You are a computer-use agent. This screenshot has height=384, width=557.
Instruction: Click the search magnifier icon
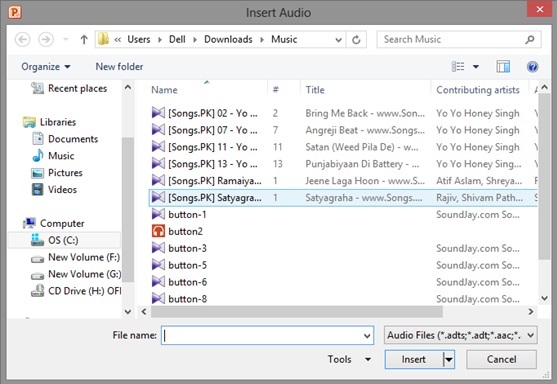tap(530, 39)
